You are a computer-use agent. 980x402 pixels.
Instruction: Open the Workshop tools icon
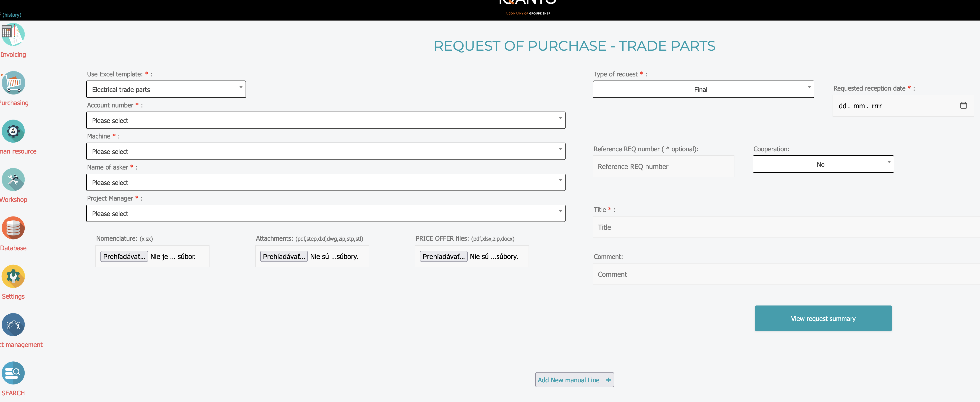(13, 180)
